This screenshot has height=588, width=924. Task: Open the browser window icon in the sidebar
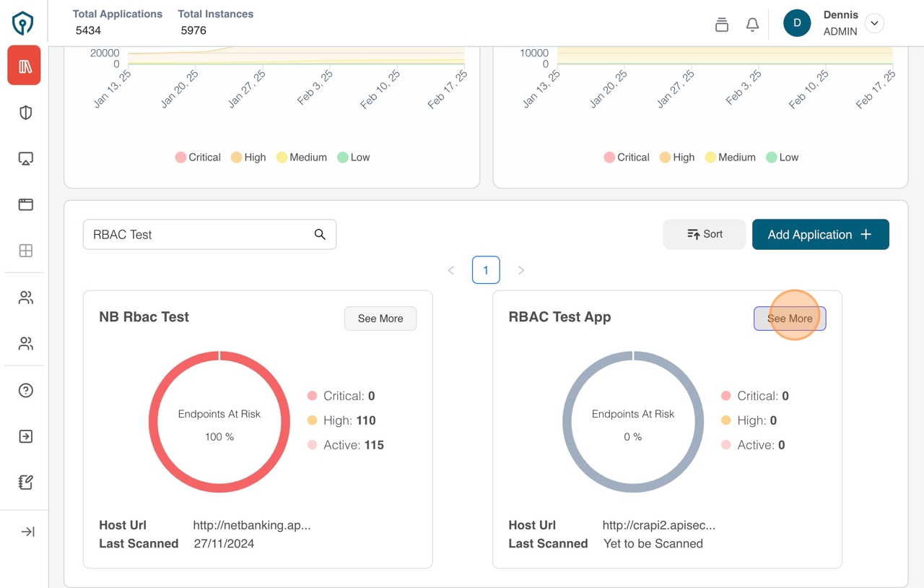coord(26,204)
